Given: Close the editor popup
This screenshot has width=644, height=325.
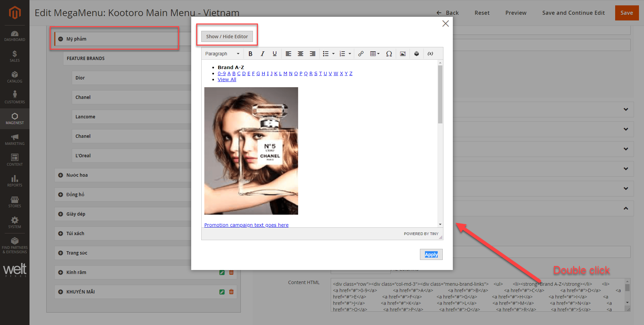Looking at the screenshot, I should (x=445, y=23).
